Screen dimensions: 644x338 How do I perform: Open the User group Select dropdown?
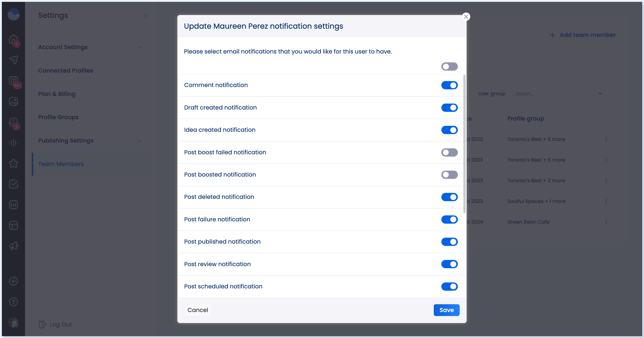560,93
